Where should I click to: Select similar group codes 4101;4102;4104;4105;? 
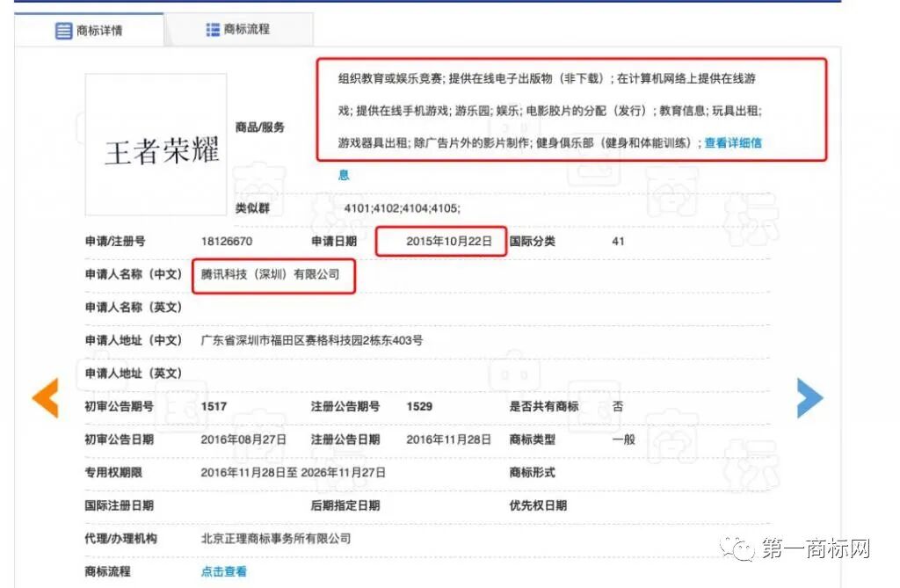[402, 208]
